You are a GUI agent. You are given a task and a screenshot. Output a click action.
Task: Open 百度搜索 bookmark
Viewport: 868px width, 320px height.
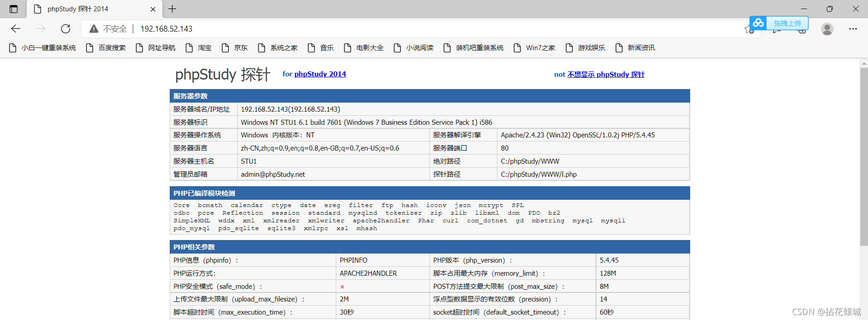pos(106,48)
